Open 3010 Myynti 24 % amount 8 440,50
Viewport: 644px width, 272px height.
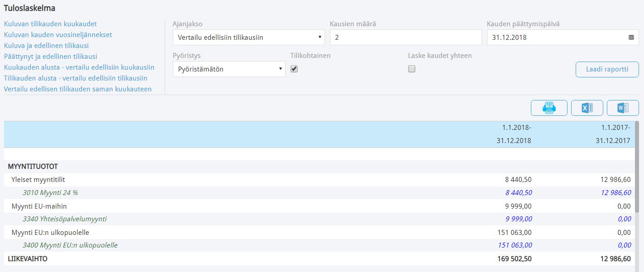518,193
